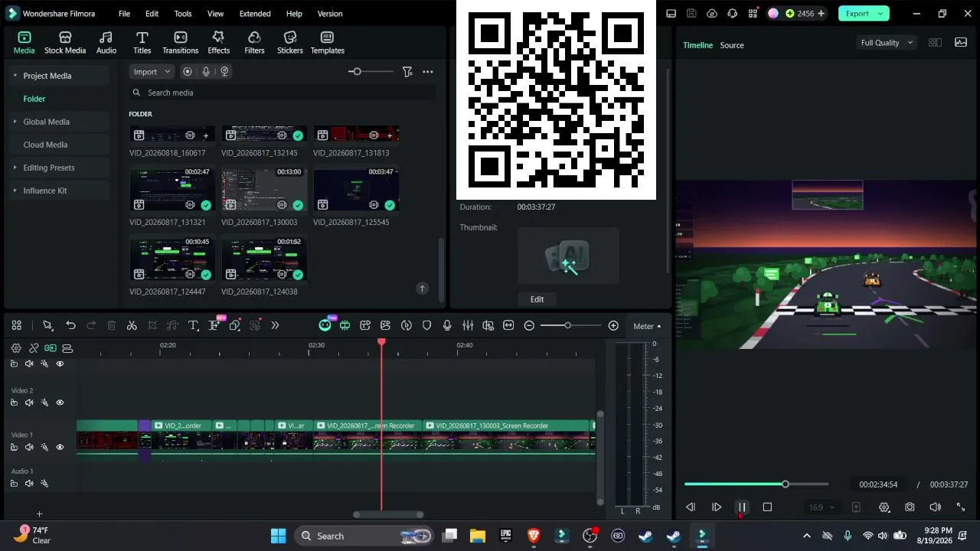Open the aspect ratio 16:9 dropdown
This screenshot has width=980, height=551.
point(822,507)
